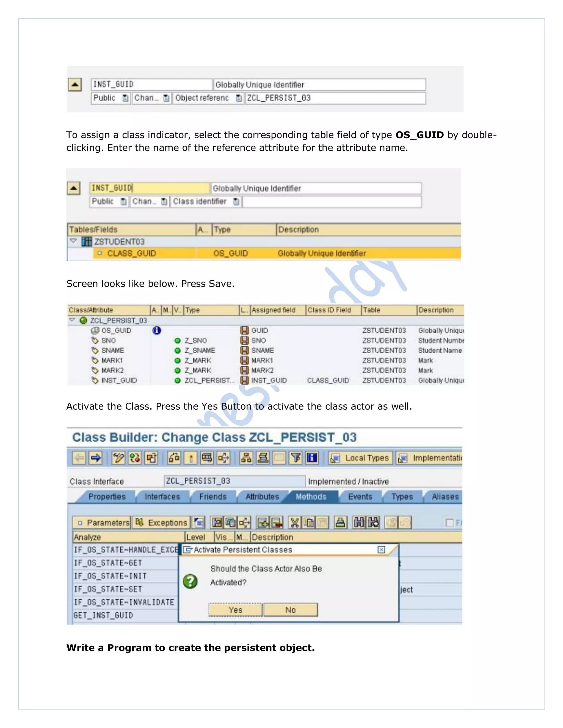
Task: Click Yes to activate the class actor
Action: click(236, 610)
